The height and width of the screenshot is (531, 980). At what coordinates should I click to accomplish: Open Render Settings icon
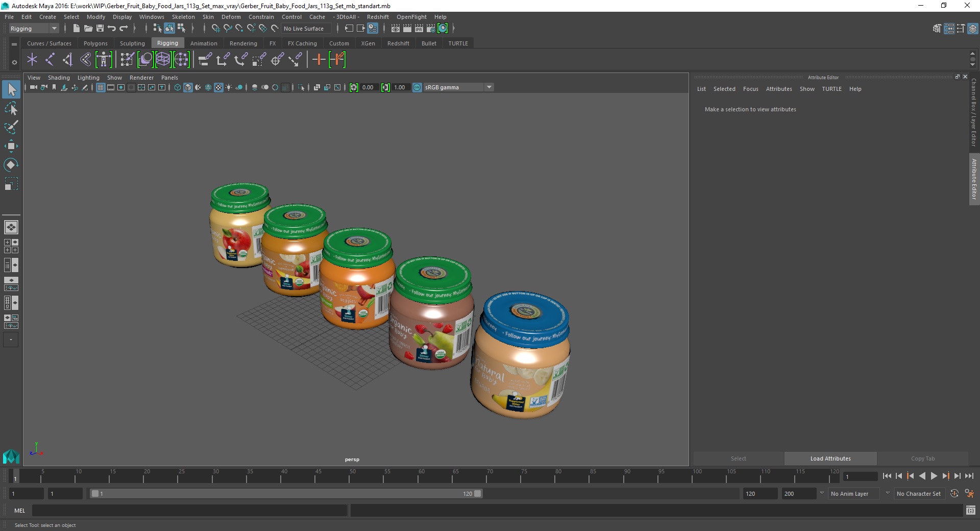pyautogui.click(x=431, y=29)
